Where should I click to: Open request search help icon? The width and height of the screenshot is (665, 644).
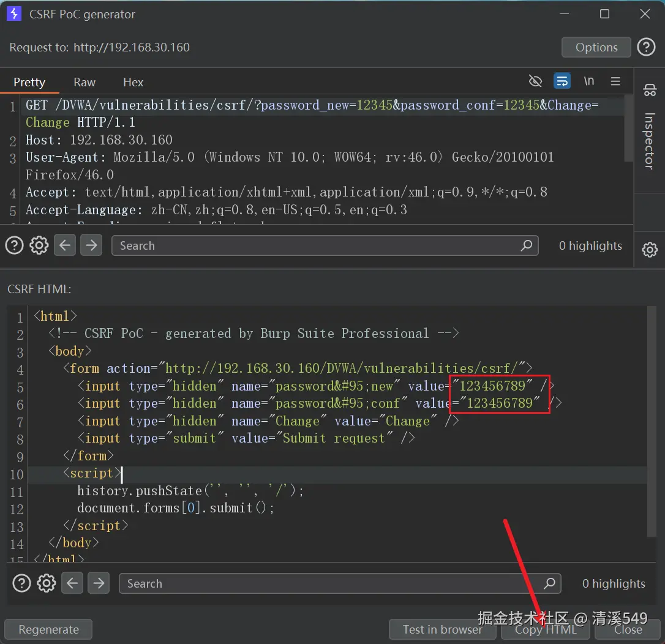coord(15,245)
